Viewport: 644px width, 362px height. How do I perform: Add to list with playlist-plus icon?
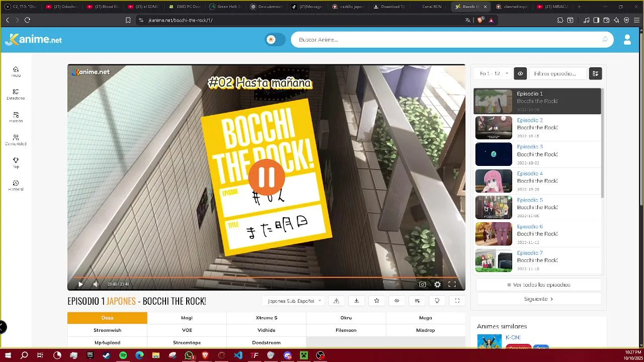coord(417,301)
